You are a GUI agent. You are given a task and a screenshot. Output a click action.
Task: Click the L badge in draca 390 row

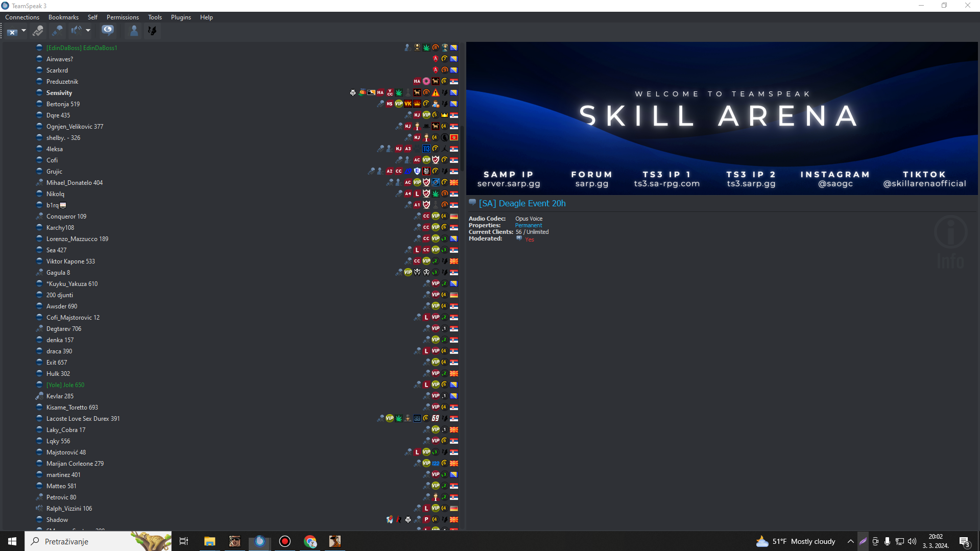426,351
